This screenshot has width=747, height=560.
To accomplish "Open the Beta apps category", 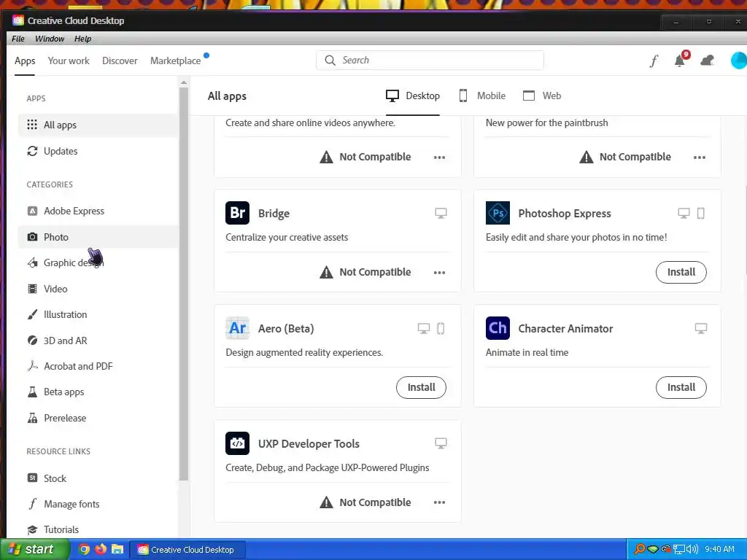I will 98,392.
